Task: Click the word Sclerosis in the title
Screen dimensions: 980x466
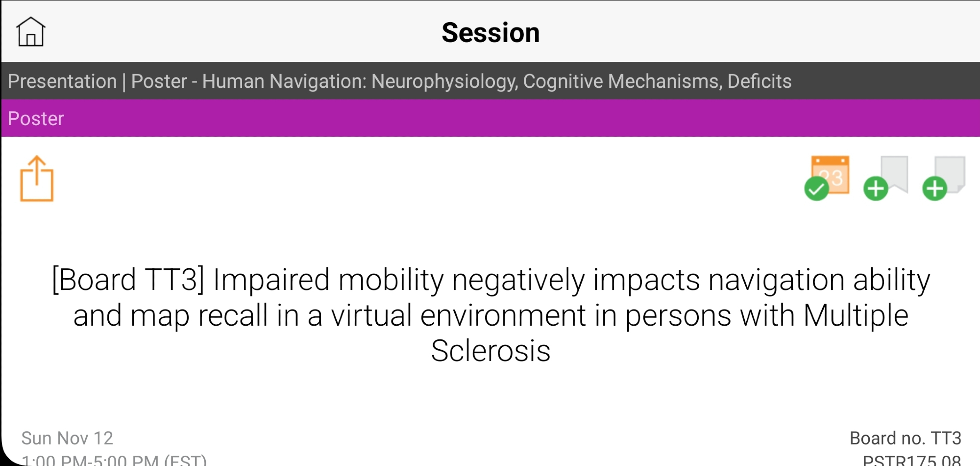Action: pos(490,351)
